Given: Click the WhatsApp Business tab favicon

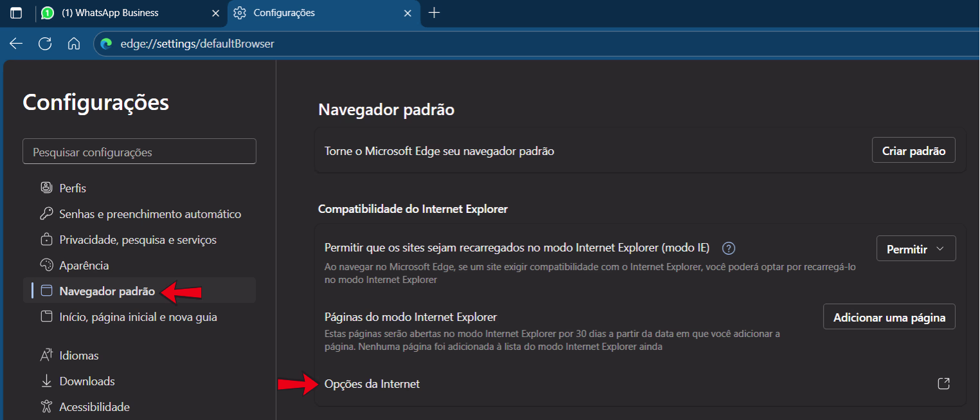Looking at the screenshot, I should click(x=47, y=13).
